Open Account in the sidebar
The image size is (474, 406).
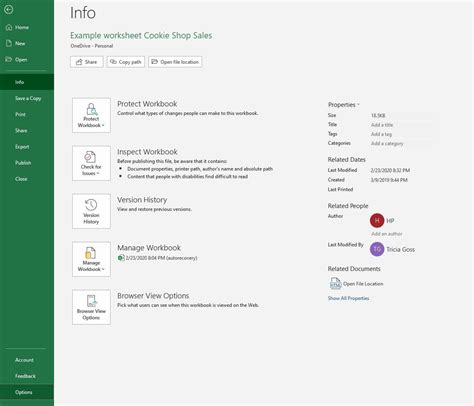27,360
